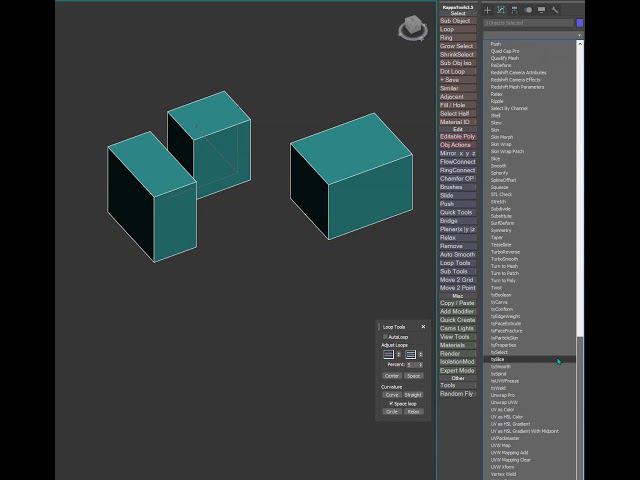Open the Hierarchy panel icon
The image size is (640, 480).
click(514, 10)
